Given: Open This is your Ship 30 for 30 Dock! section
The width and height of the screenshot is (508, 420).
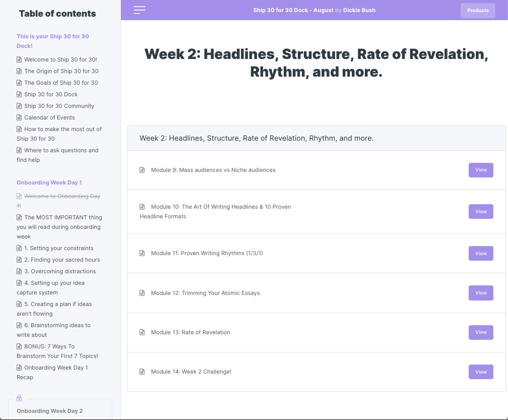Looking at the screenshot, I should tap(53, 41).
